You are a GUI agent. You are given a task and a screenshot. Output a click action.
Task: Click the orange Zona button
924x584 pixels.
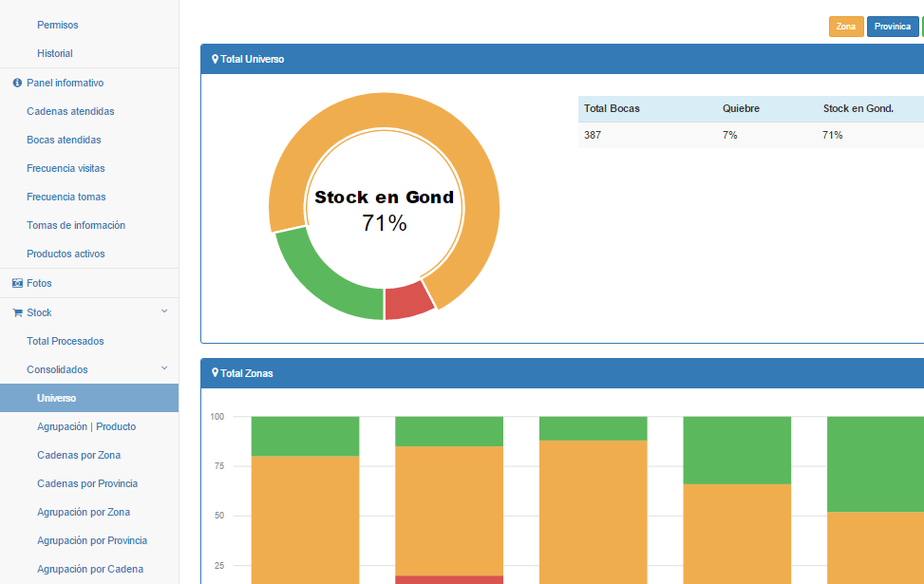point(846,27)
